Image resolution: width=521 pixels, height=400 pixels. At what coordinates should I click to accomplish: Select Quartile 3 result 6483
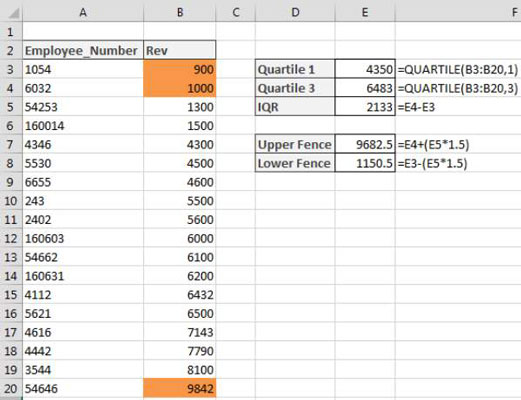pos(365,88)
